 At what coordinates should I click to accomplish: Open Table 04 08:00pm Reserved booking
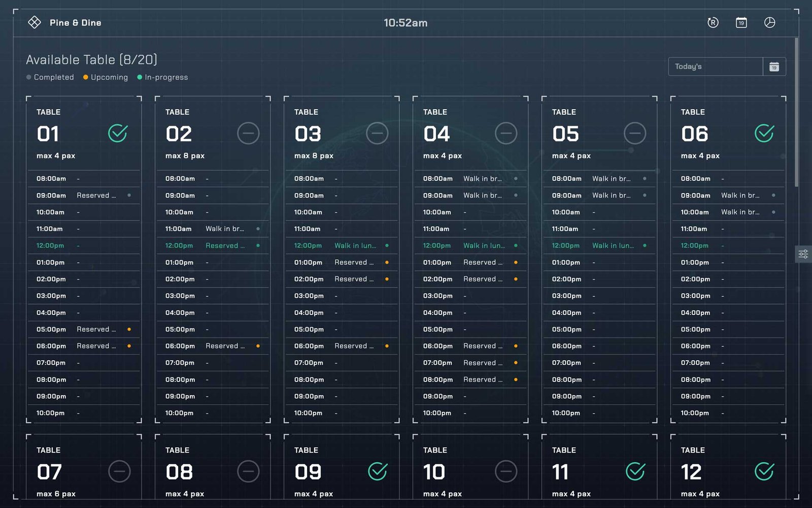[483, 379]
